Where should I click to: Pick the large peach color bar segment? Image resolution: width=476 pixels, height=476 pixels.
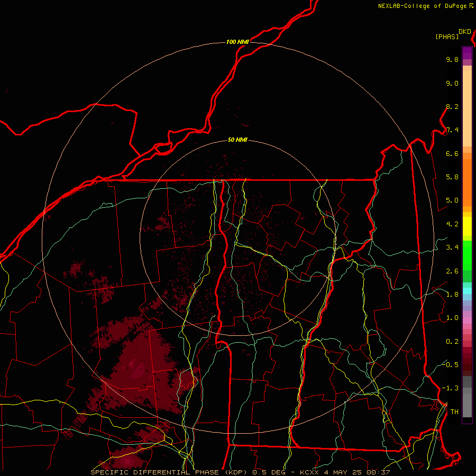coord(467,109)
